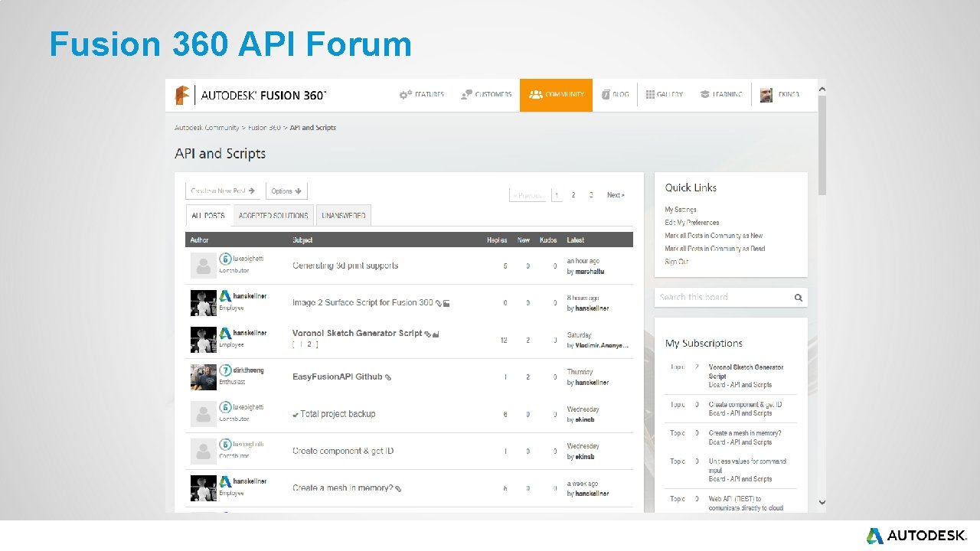Switch to the Unanswered tab

point(344,216)
